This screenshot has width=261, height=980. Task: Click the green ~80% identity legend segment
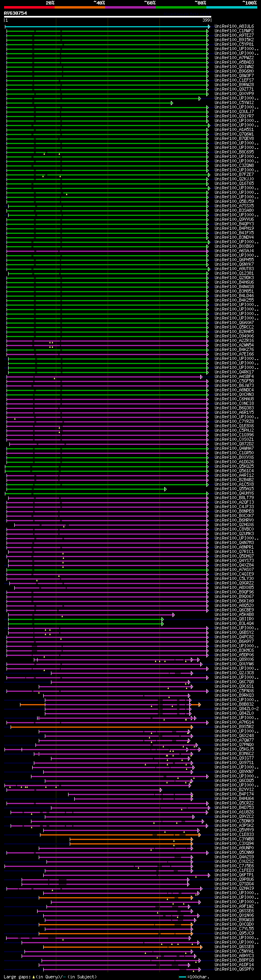181,7
